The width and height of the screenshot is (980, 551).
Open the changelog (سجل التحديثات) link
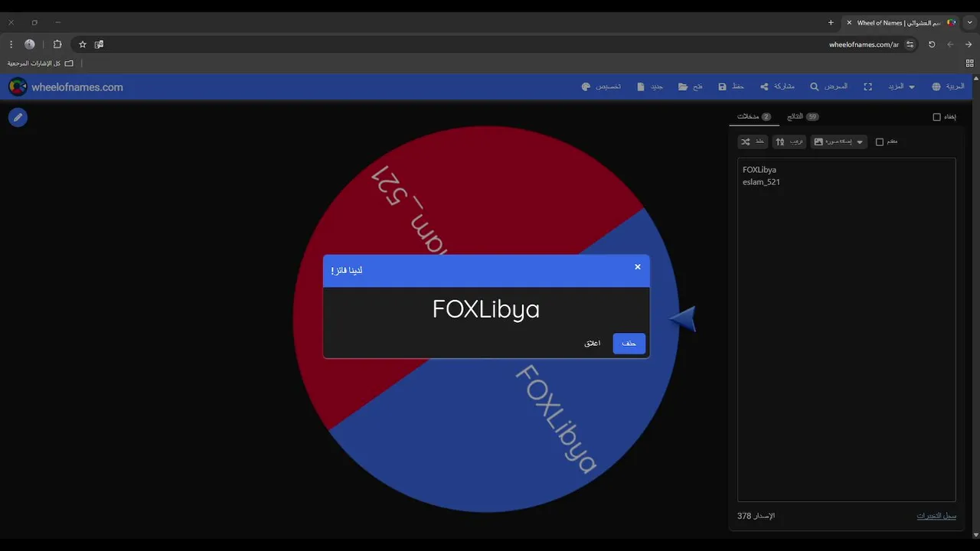(936, 516)
